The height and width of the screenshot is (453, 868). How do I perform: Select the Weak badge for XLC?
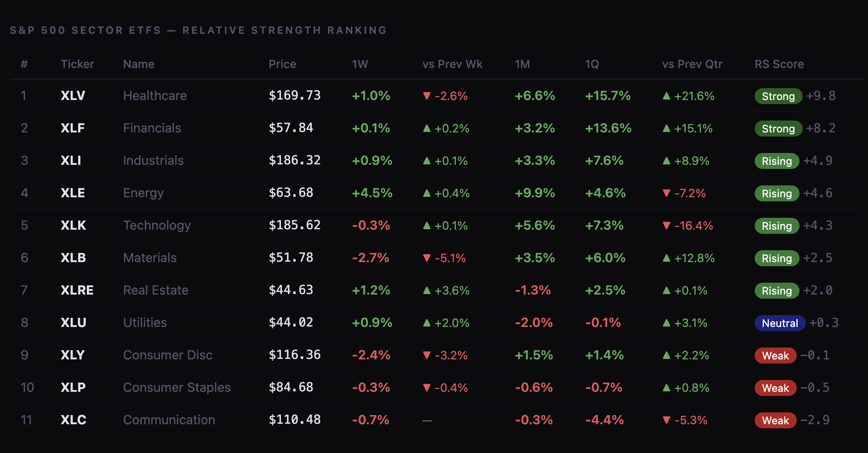click(775, 421)
